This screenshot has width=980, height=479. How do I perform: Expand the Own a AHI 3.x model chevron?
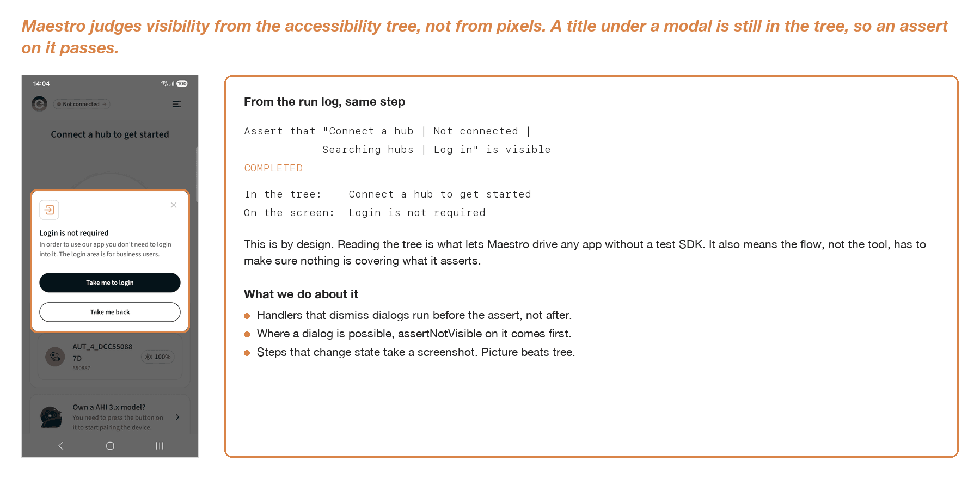pyautogui.click(x=177, y=417)
